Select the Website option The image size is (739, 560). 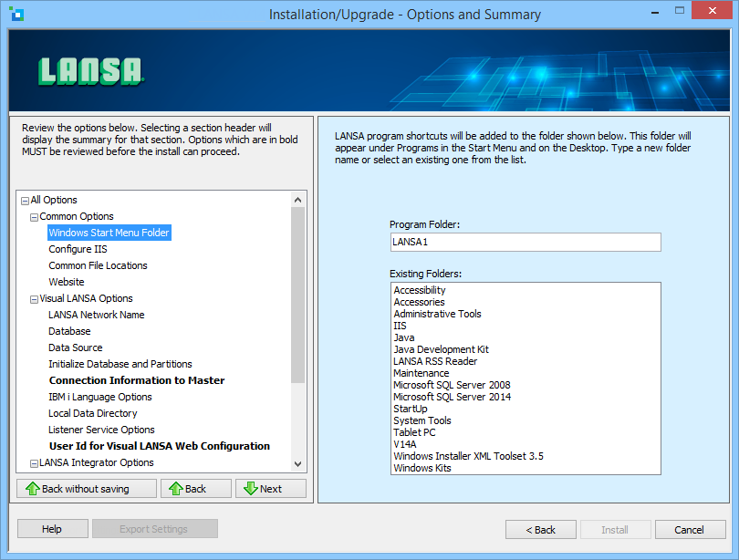point(67,282)
